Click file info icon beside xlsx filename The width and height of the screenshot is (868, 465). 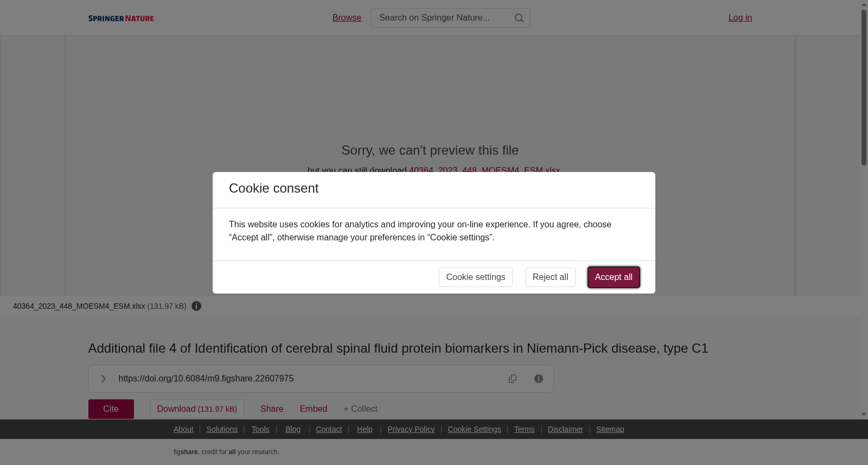196,306
